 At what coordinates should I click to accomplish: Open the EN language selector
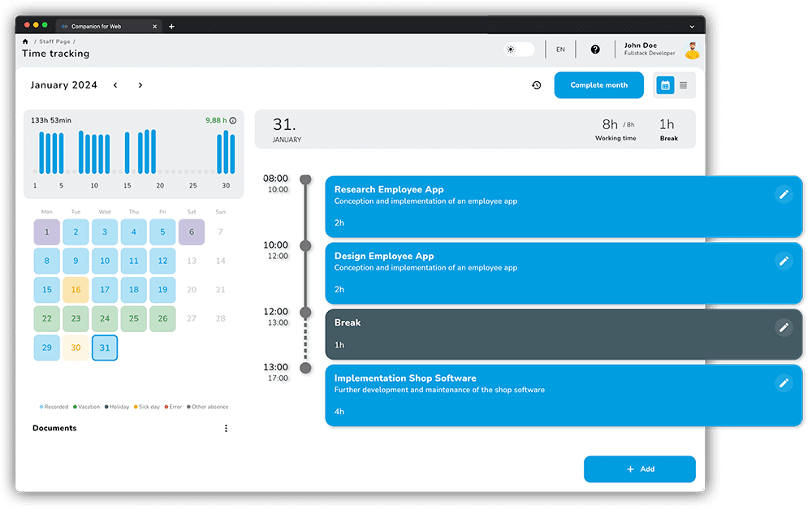pos(560,50)
